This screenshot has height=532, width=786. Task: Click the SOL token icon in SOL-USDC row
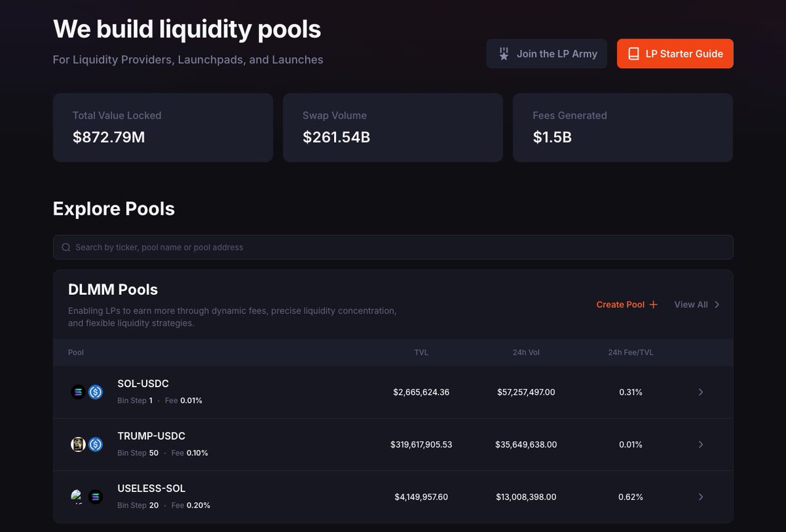click(x=78, y=392)
